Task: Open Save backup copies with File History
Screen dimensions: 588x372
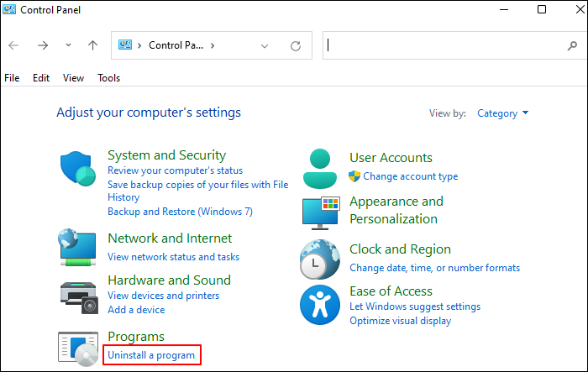Action: pos(198,191)
